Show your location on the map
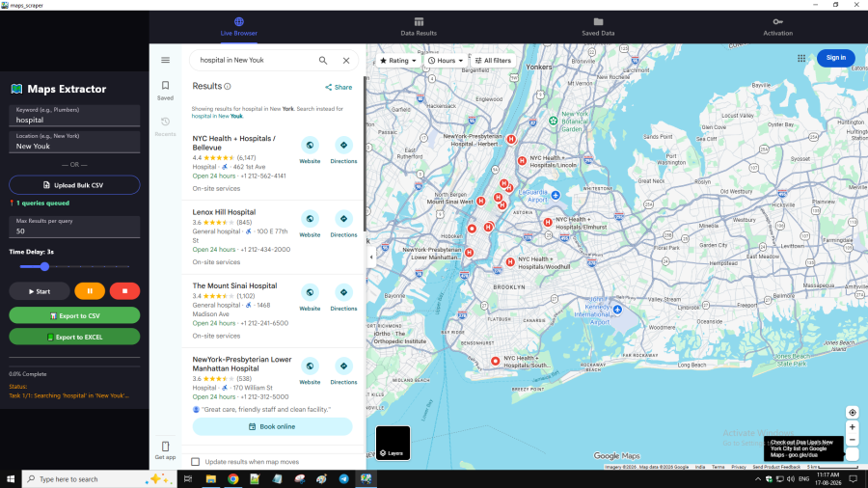The width and height of the screenshot is (868, 488). point(852,413)
